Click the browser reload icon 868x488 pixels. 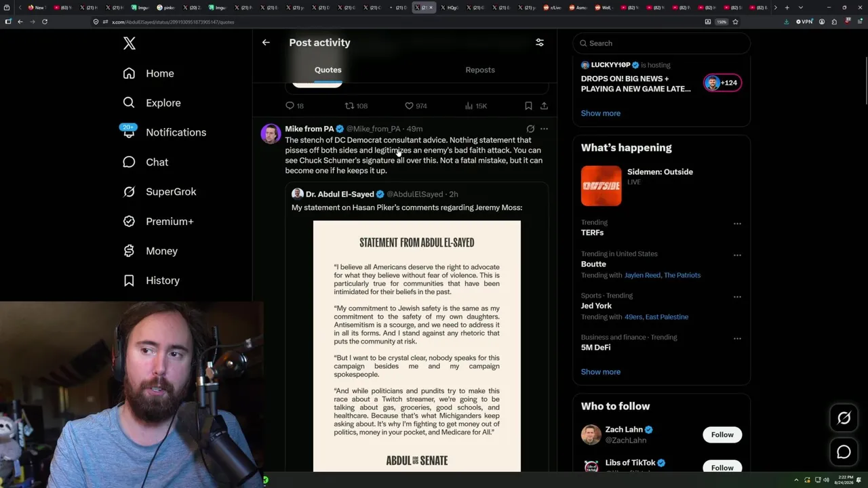(x=45, y=22)
